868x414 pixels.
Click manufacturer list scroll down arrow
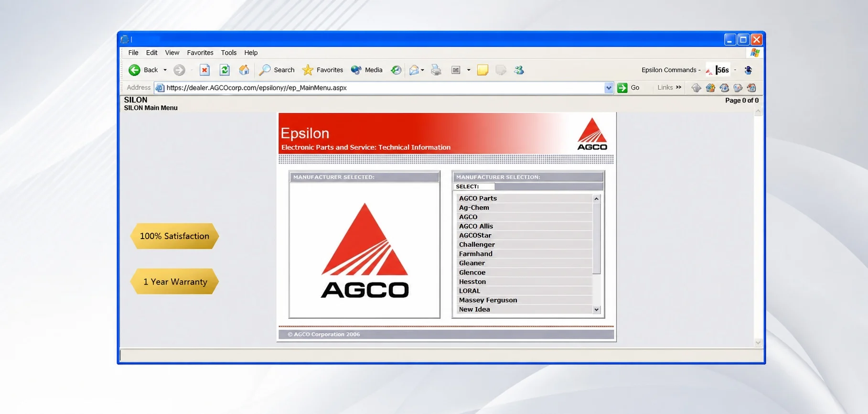[596, 310]
